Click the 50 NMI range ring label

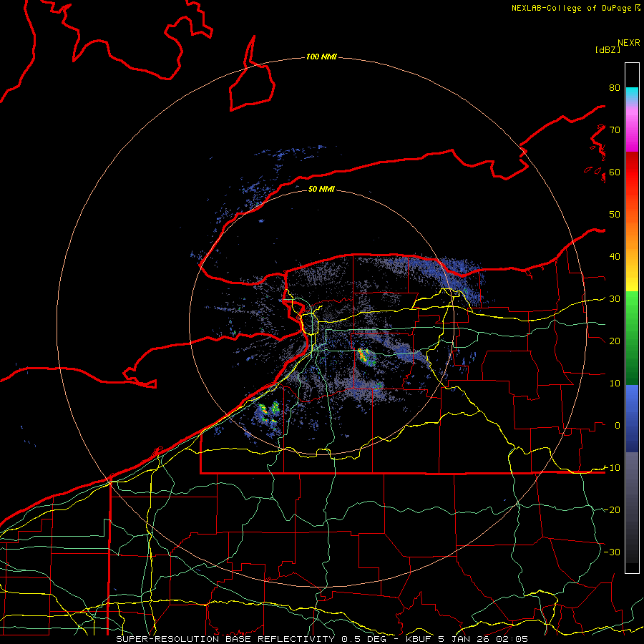pyautogui.click(x=321, y=189)
